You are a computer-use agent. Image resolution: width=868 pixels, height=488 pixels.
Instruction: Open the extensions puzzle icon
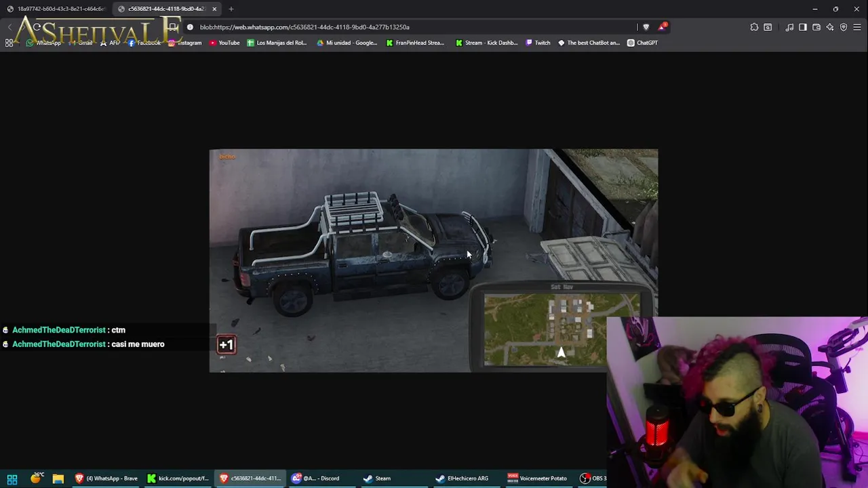(754, 27)
